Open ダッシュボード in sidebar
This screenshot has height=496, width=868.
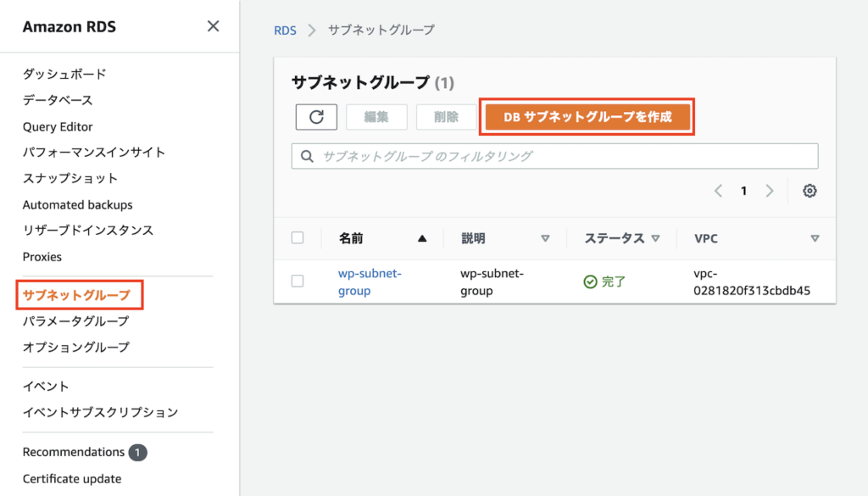[x=64, y=74]
